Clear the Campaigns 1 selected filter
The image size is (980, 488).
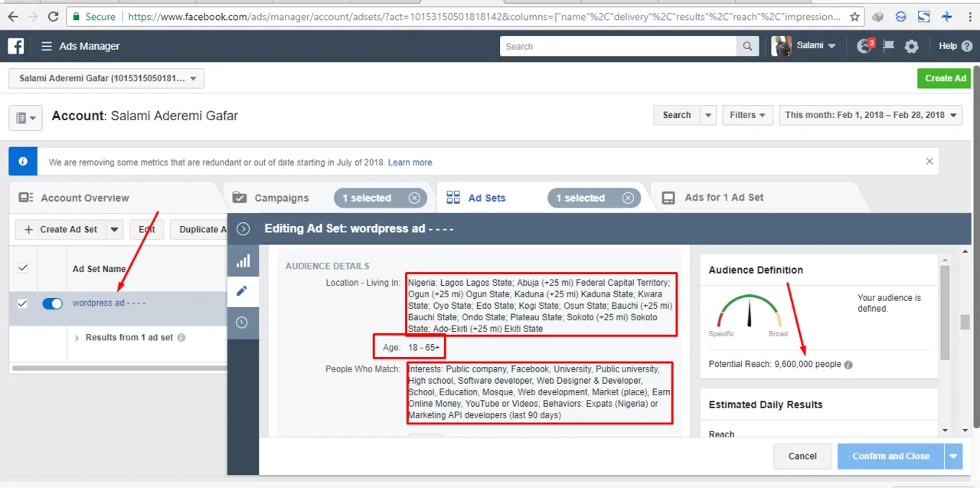point(414,198)
